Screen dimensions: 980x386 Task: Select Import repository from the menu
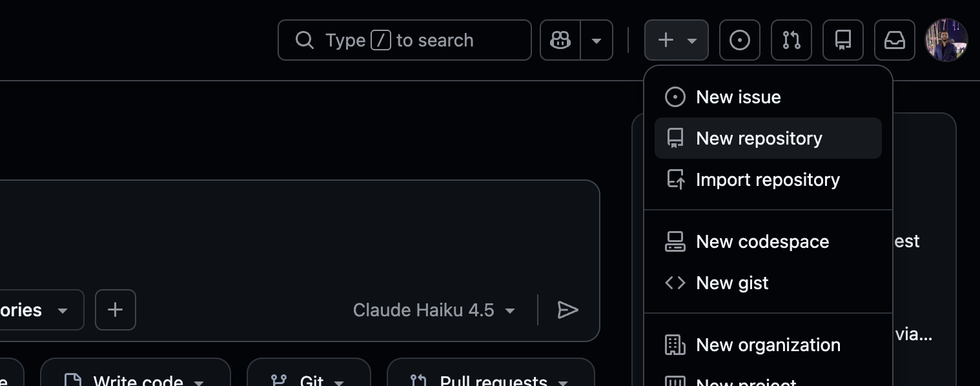pos(768,179)
